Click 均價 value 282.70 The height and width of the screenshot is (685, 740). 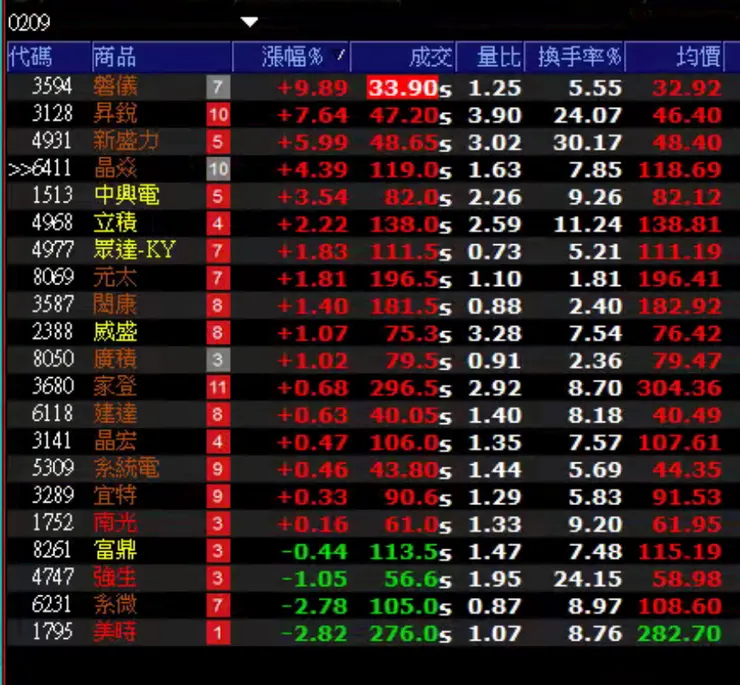coord(680,634)
